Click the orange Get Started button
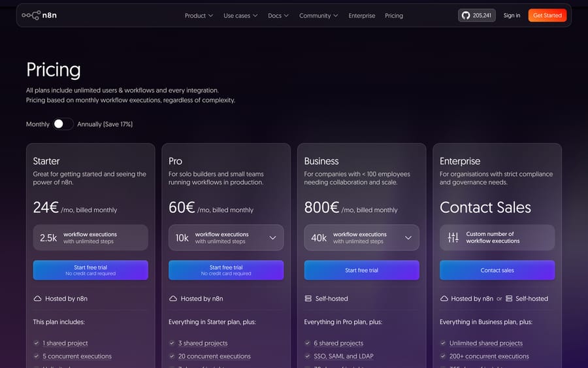588x368 pixels. (547, 16)
